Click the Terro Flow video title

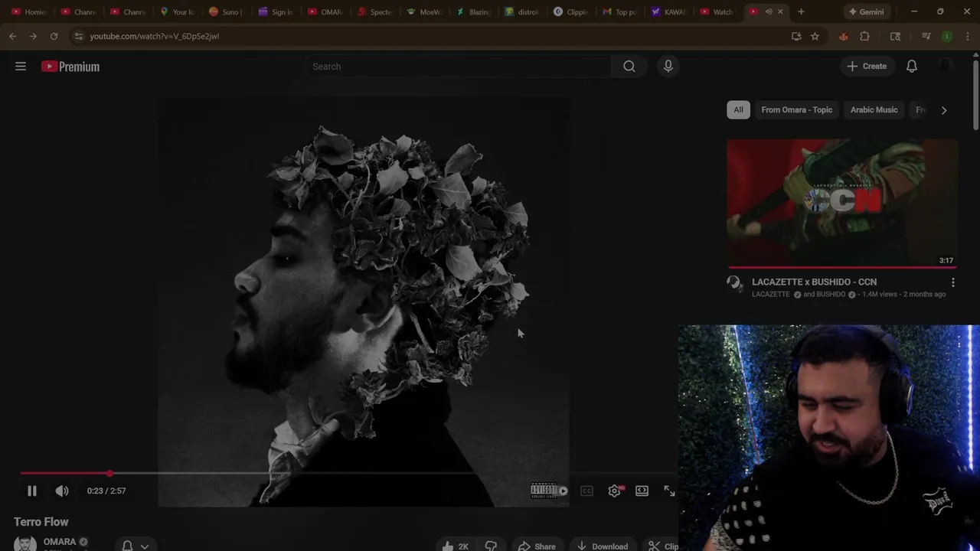41,522
